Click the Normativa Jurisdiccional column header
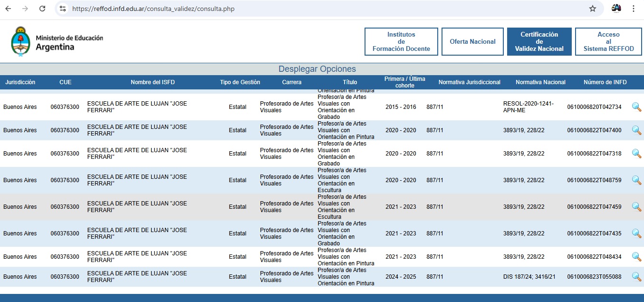This screenshot has width=644, height=302. (x=470, y=82)
